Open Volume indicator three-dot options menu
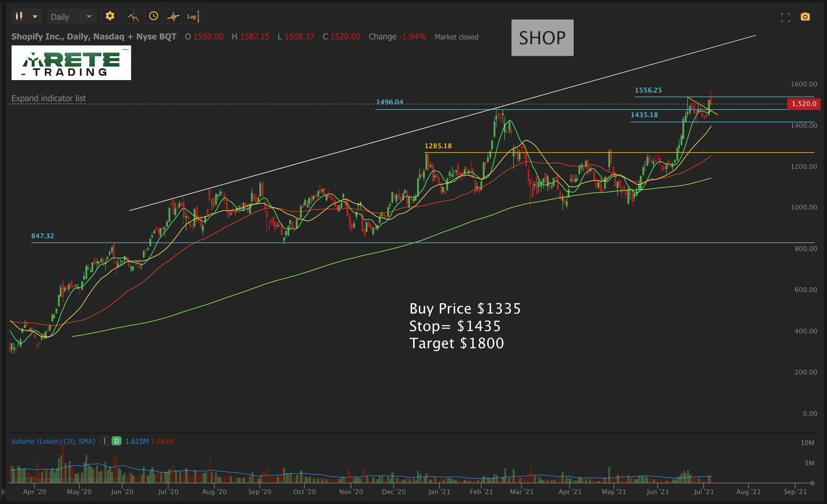The width and height of the screenshot is (827, 504). (104, 441)
